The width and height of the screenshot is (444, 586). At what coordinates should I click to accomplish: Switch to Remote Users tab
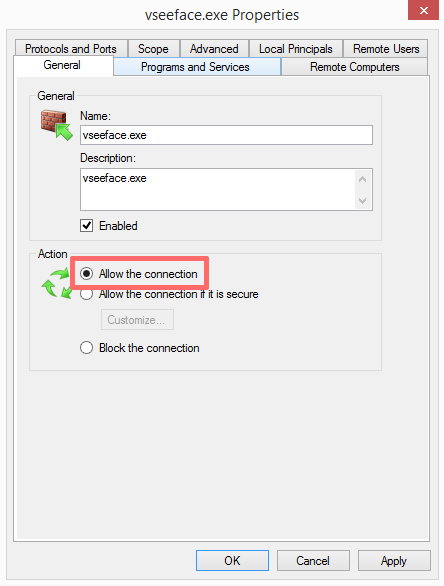click(x=386, y=49)
